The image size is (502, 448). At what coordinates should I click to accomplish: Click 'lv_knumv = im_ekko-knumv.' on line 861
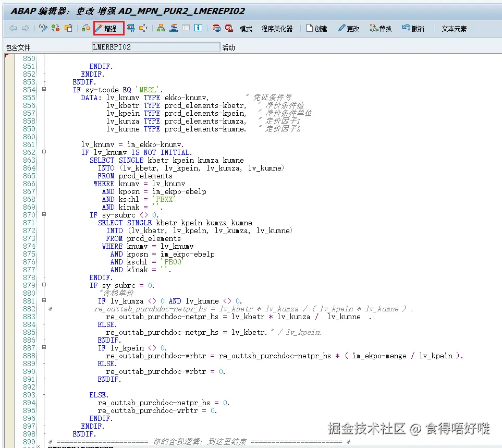click(x=132, y=145)
